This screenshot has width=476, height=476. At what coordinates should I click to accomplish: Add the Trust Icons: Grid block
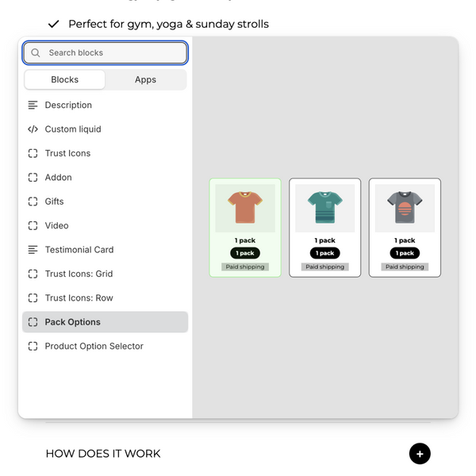click(x=79, y=274)
